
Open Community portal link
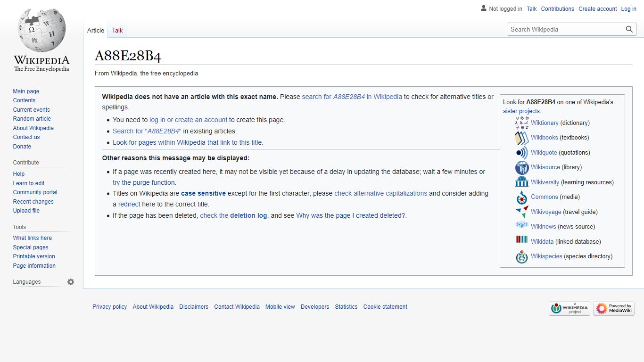coord(35,192)
